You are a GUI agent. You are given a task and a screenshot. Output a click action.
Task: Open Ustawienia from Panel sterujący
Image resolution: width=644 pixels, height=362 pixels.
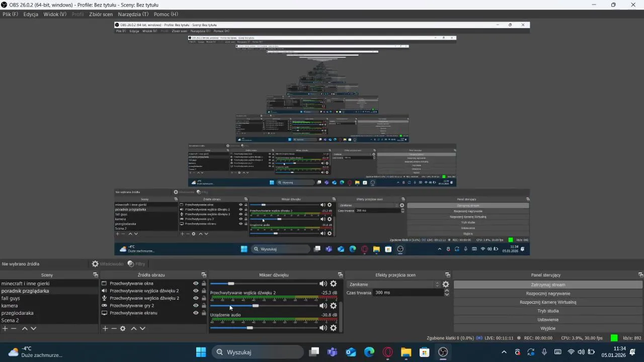coord(548,320)
